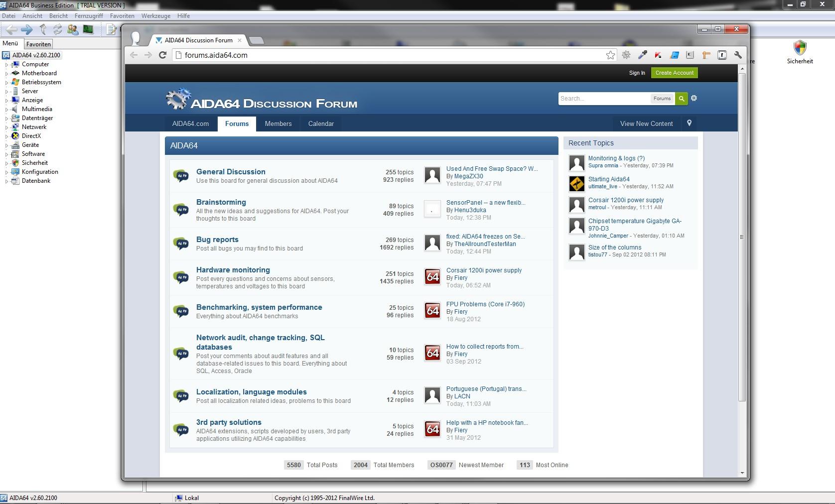Viewport: 835px width, 504px height.
Task: Go to AIDA64.com nav link
Action: point(190,124)
